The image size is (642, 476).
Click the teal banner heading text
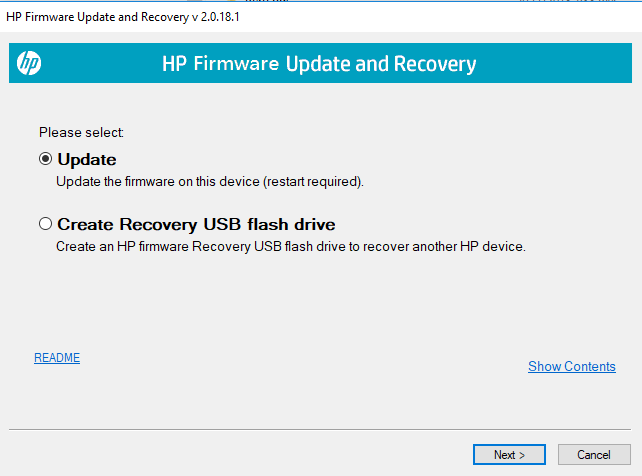point(319,65)
